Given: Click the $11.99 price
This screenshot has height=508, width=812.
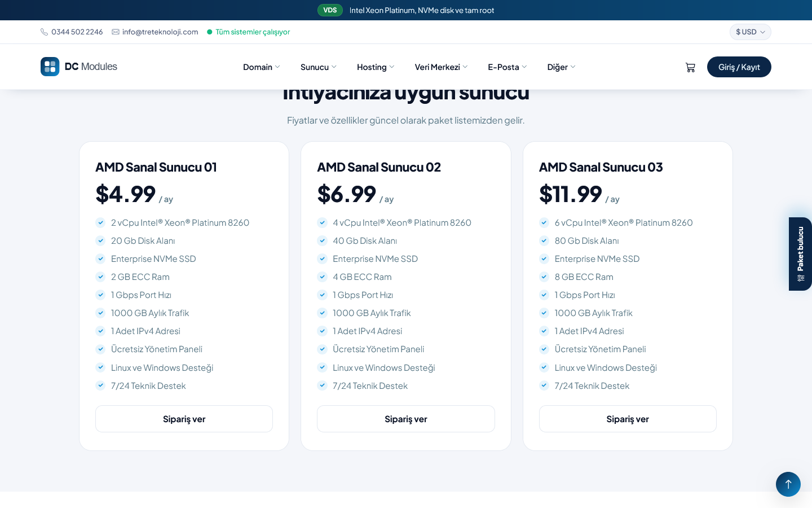Looking at the screenshot, I should point(571,194).
